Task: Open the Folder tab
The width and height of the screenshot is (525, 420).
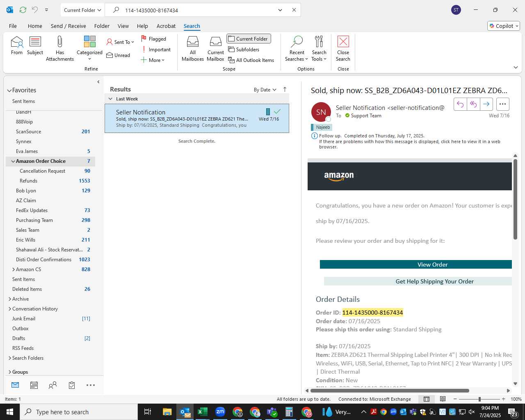Action: 102,26
